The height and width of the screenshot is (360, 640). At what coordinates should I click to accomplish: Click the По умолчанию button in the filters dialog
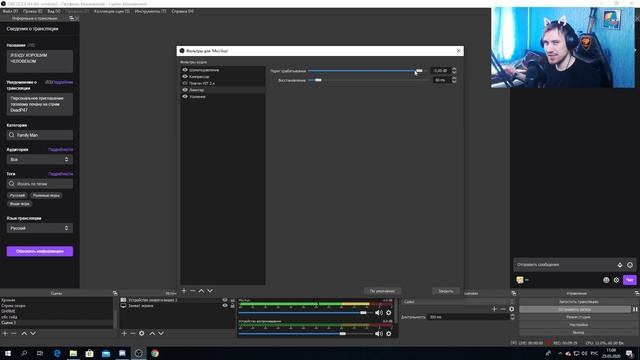point(382,291)
